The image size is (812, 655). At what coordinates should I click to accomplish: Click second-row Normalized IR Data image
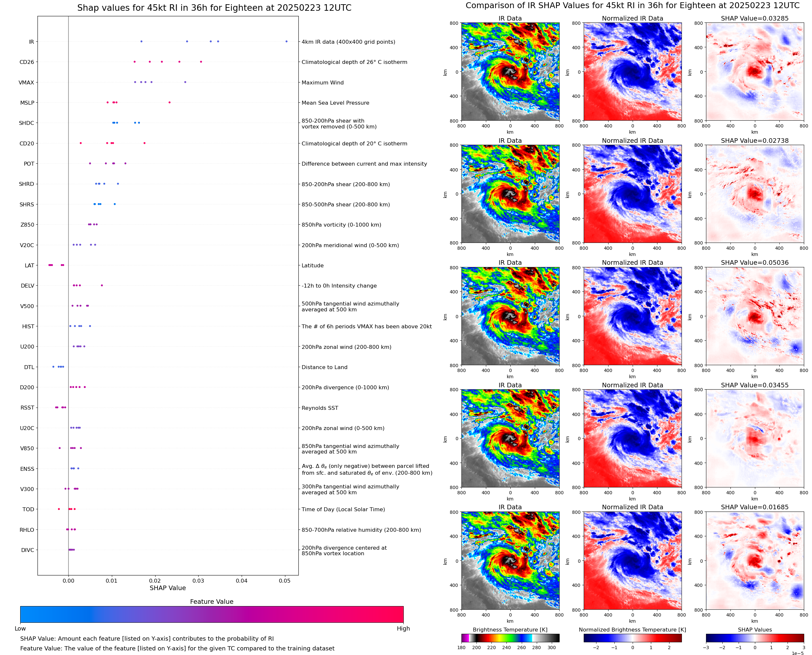tap(632, 194)
